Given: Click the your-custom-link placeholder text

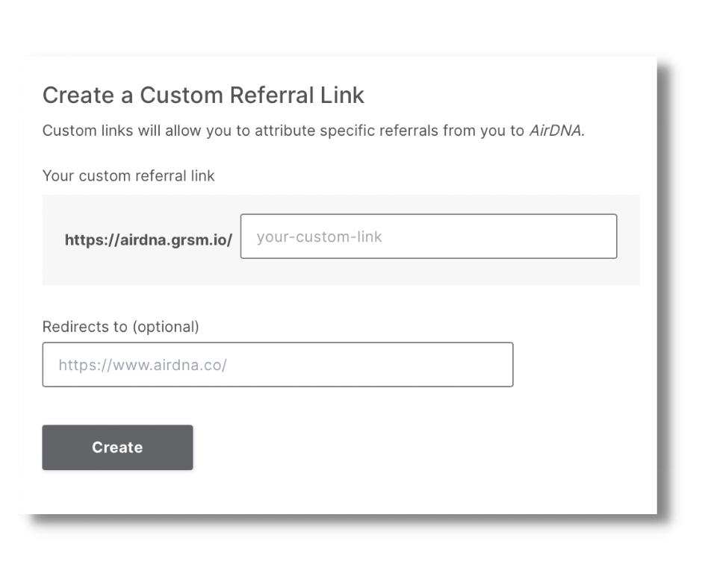Looking at the screenshot, I should click(x=319, y=237).
